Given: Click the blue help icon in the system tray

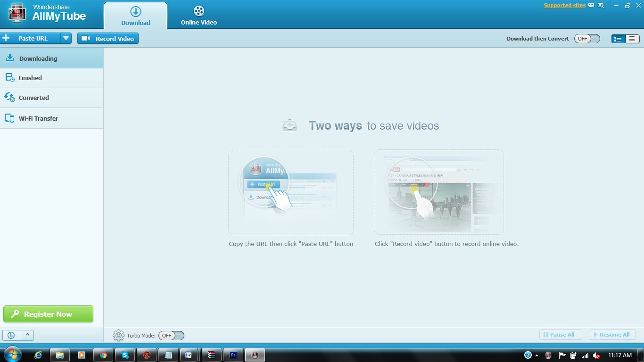Looking at the screenshot, I should click(528, 355).
